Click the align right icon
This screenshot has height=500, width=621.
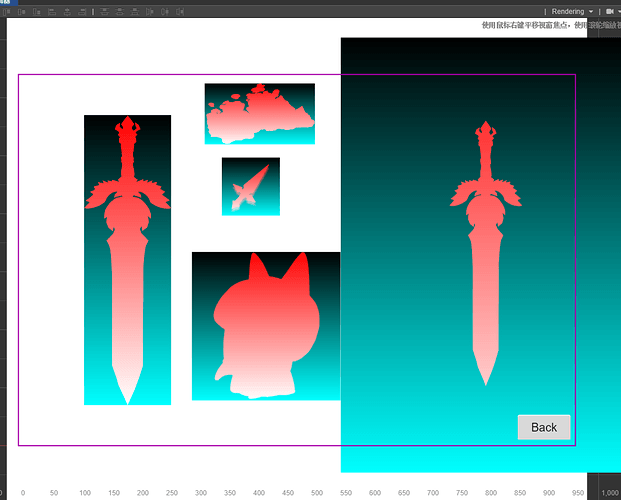click(x=82, y=12)
